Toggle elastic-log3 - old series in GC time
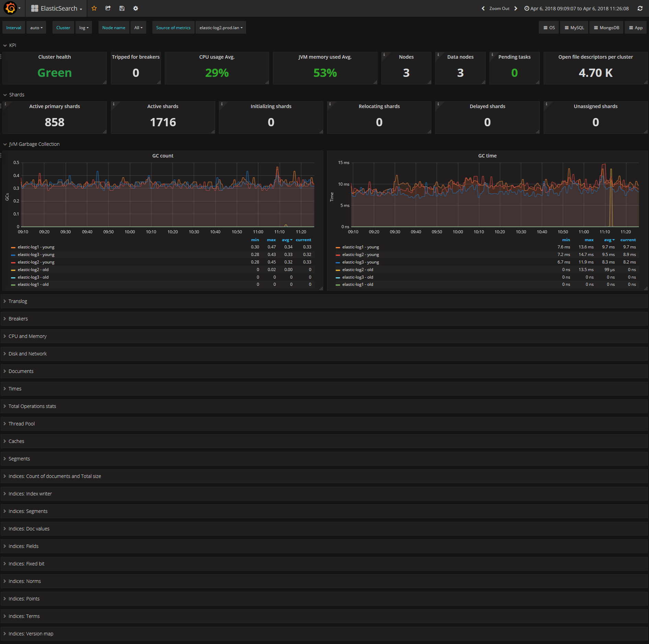The width and height of the screenshot is (649, 644). click(x=358, y=277)
